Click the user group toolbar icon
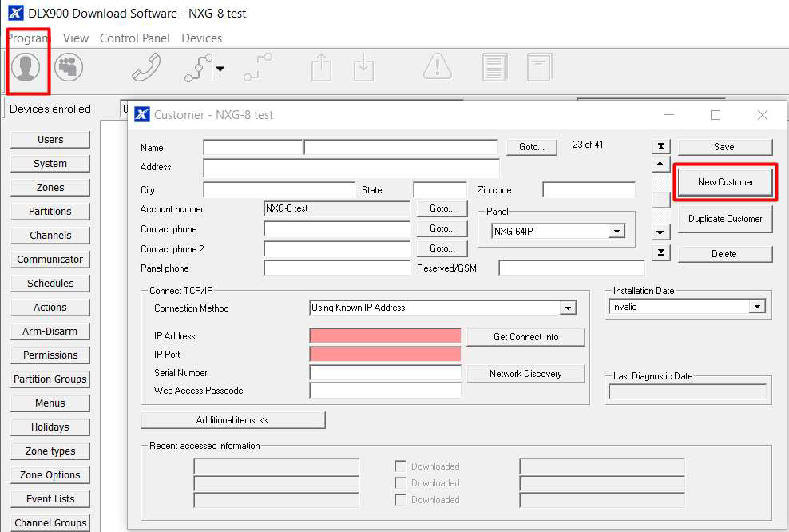 (69, 67)
